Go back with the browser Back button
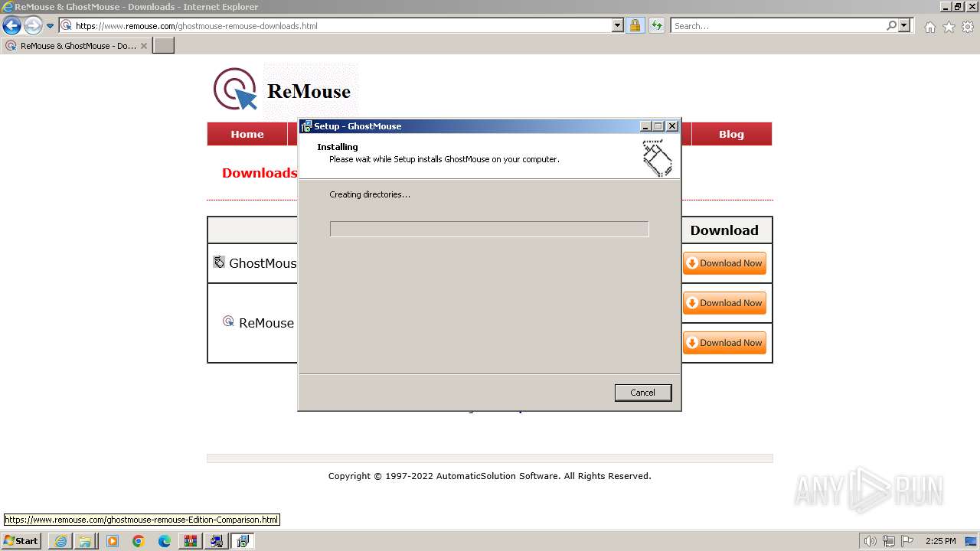The image size is (980, 551). coord(11,25)
